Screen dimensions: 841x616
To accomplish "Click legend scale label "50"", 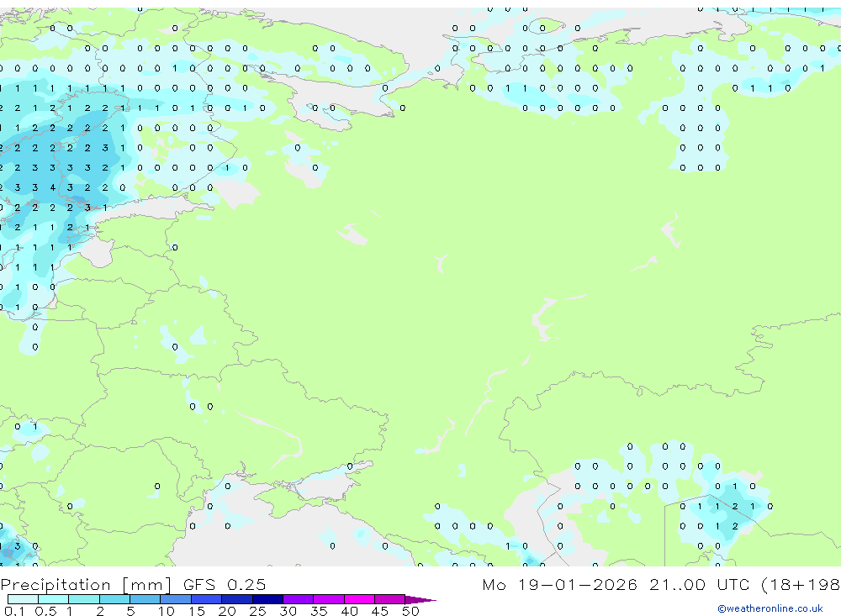I will [410, 611].
